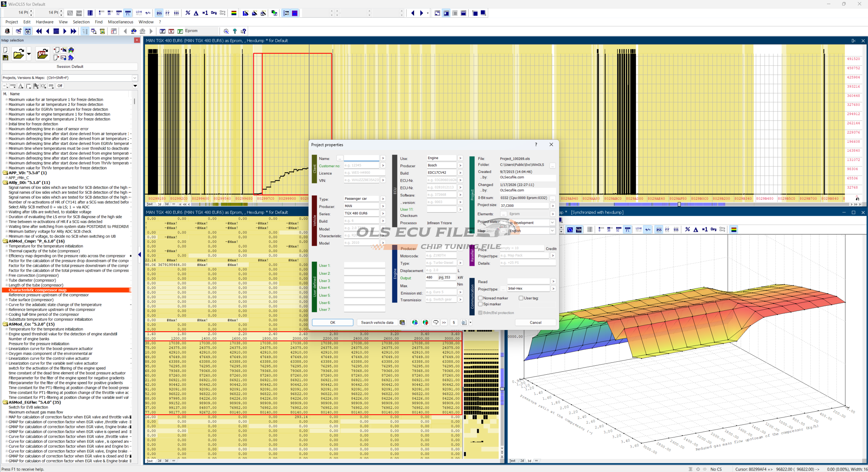This screenshot has height=472, width=868.
Task: Enable the Noread marker checkbox
Action: tap(480, 298)
